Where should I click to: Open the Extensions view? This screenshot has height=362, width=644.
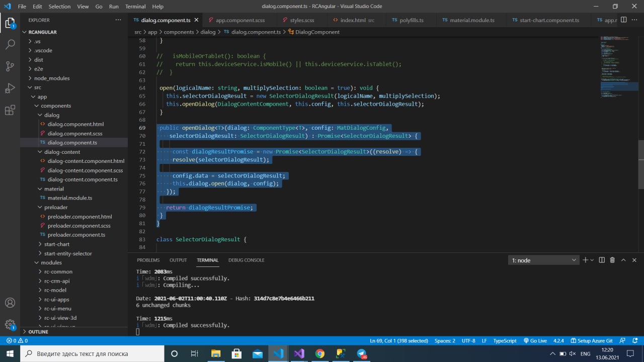(x=10, y=111)
